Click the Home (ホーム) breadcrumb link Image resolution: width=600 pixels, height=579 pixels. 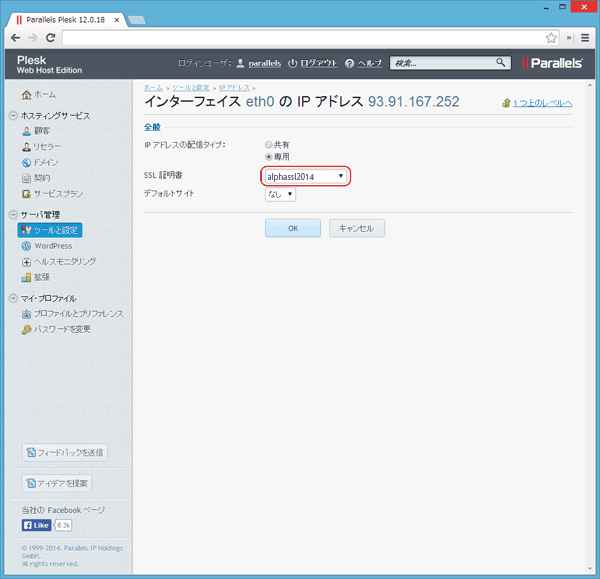click(x=153, y=88)
